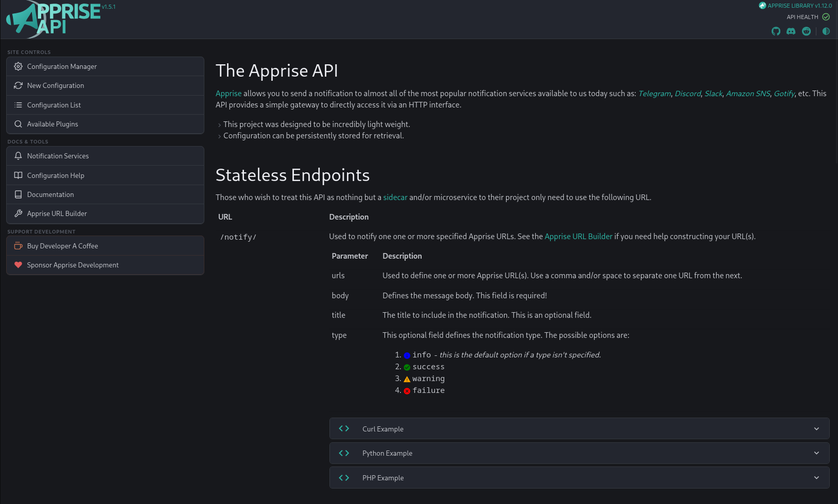Open Documentation sidebar entry
Screen dimensions: 838x504
(x=105, y=194)
